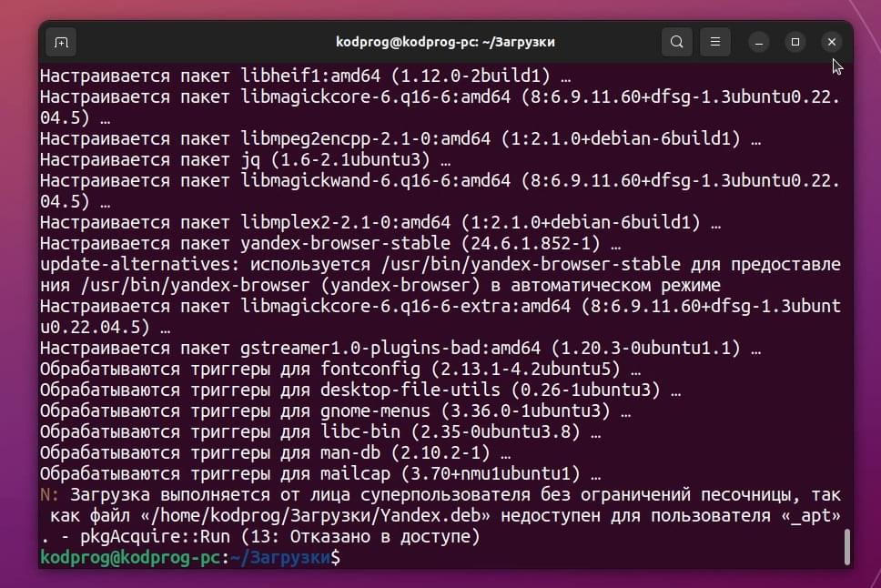Open a new terminal tab
The image size is (881, 588).
coord(61,42)
